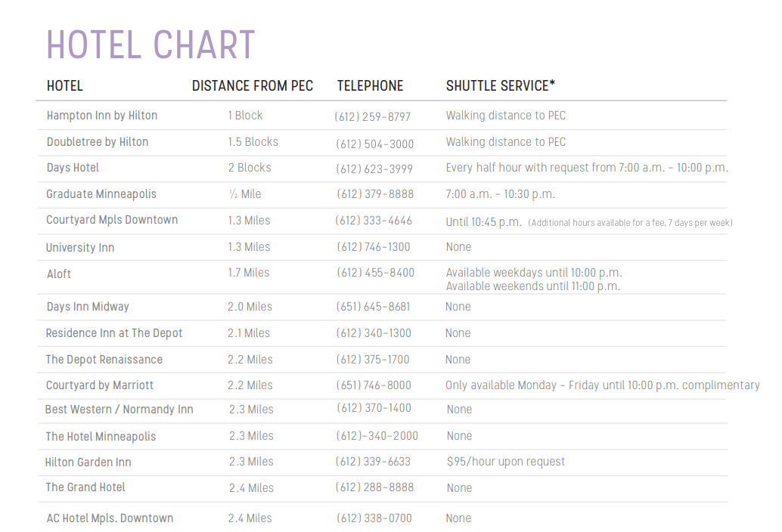Click the 1 Block distance value

coord(245,116)
